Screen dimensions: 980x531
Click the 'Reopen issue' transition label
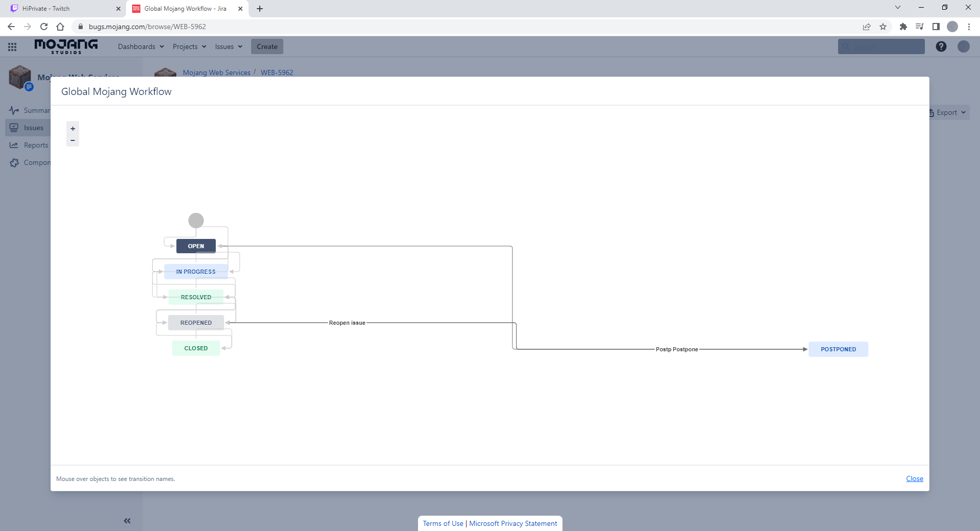(347, 323)
